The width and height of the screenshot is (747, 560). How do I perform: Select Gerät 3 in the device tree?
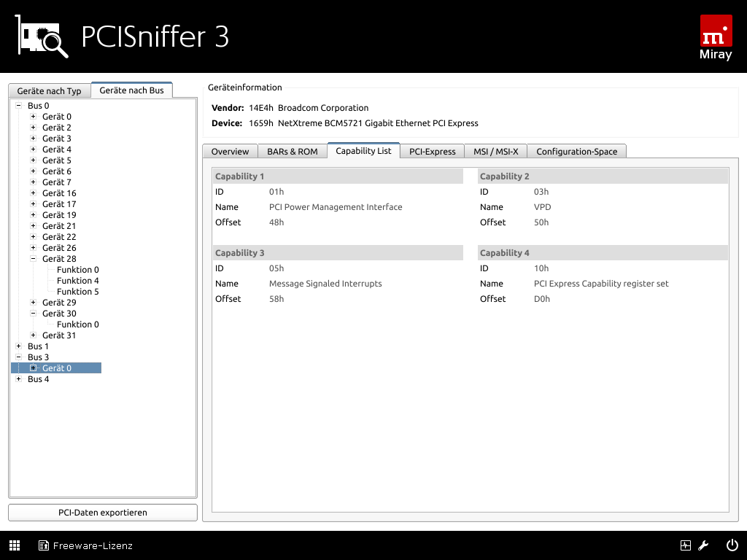(57, 138)
